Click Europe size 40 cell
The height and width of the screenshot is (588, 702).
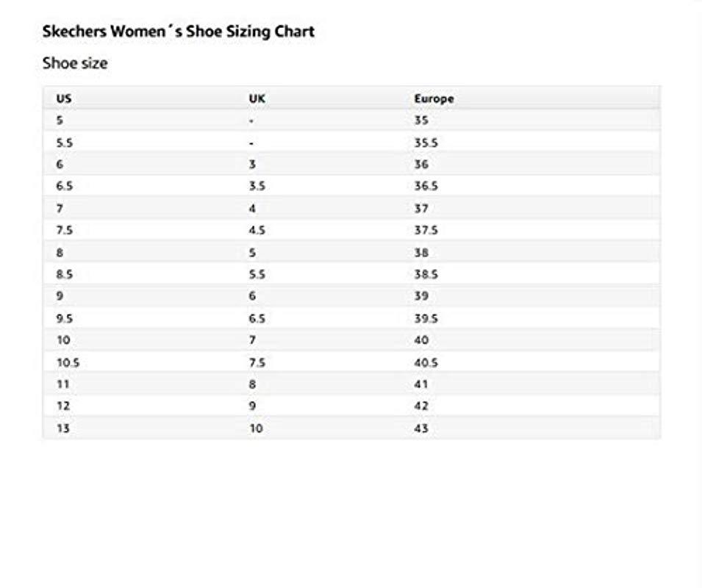pos(421,340)
